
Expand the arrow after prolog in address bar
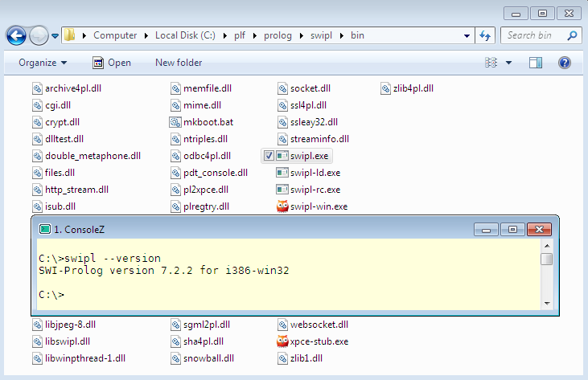point(301,35)
